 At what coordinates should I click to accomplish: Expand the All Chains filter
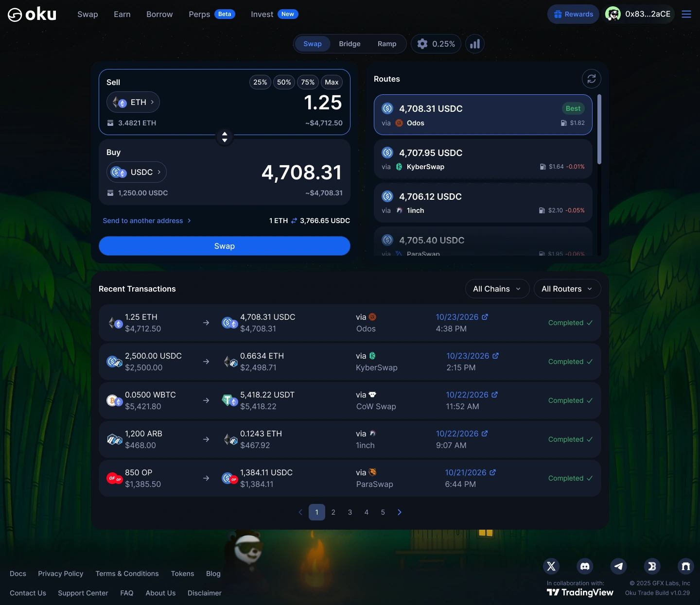point(497,289)
